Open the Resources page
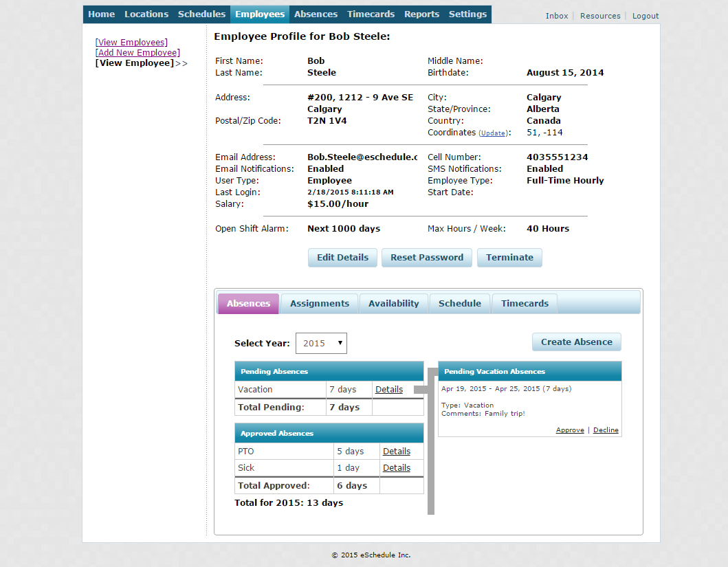 [599, 15]
